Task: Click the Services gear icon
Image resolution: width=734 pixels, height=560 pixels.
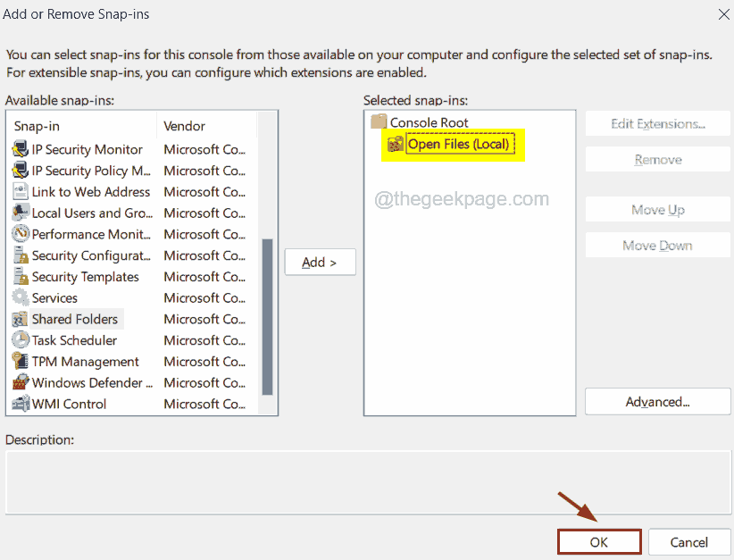Action: pos(21,297)
